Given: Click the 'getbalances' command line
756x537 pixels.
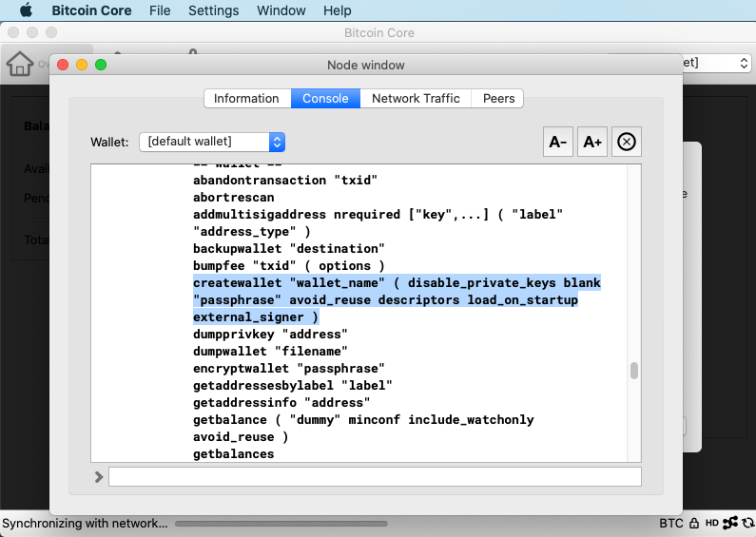Looking at the screenshot, I should [x=233, y=454].
